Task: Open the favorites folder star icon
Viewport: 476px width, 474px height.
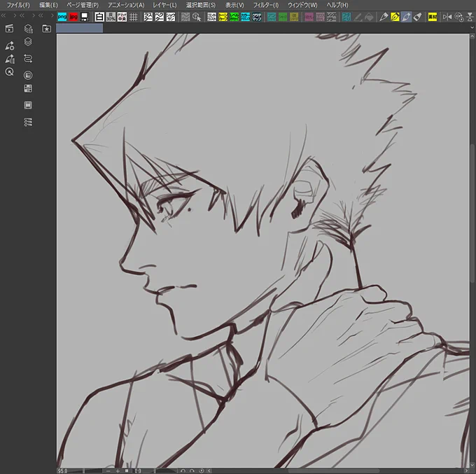Action: click(46, 29)
